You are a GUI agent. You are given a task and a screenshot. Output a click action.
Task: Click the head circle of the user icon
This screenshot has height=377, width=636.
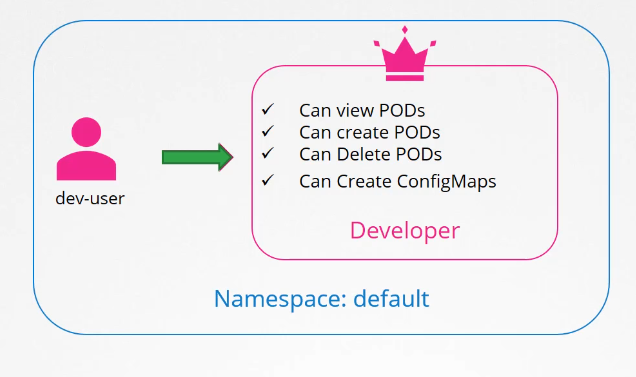[86, 132]
